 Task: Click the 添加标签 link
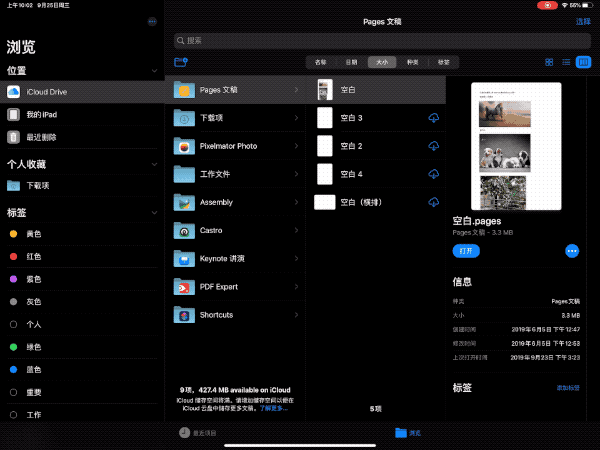[567, 387]
